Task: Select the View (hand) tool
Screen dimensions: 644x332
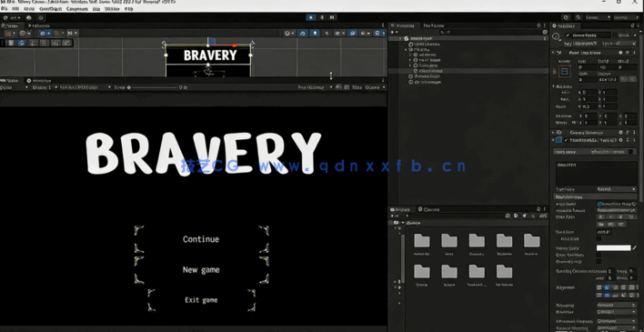Action: click(x=11, y=43)
